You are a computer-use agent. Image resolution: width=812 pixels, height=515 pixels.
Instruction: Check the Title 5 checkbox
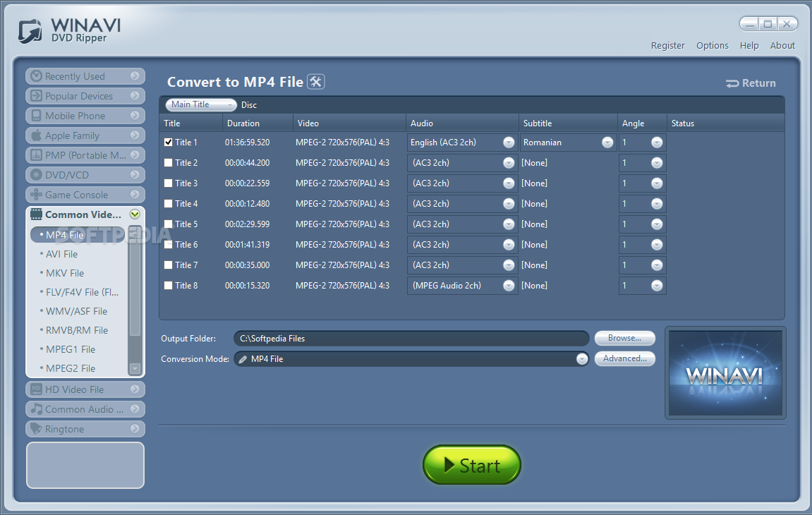(169, 224)
